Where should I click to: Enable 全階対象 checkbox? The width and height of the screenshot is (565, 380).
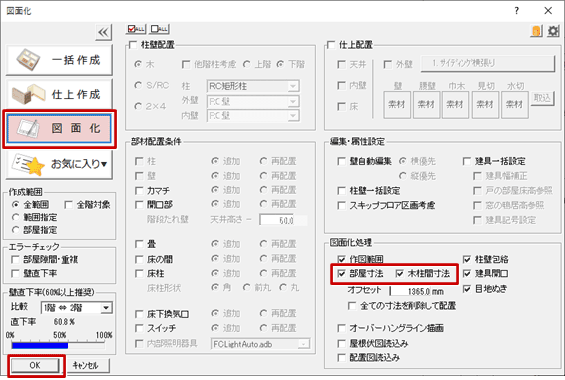click(x=68, y=205)
